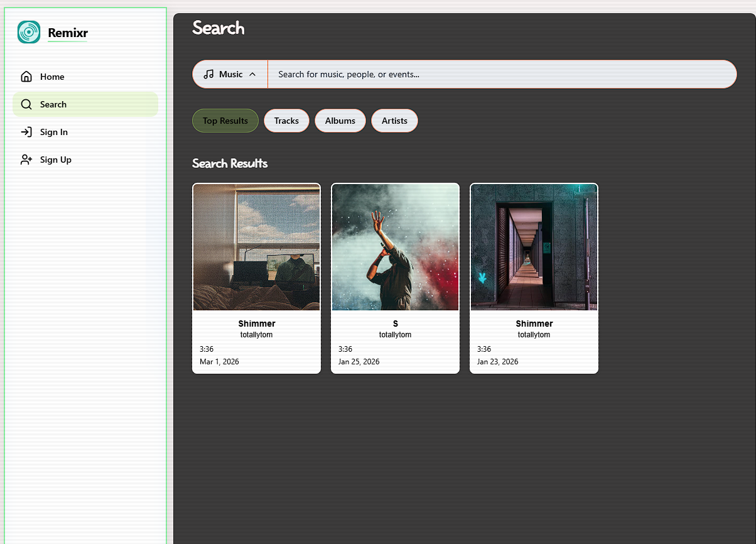Viewport: 756px width, 544px height.
Task: Toggle the Artists filter chip
Action: [394, 120]
